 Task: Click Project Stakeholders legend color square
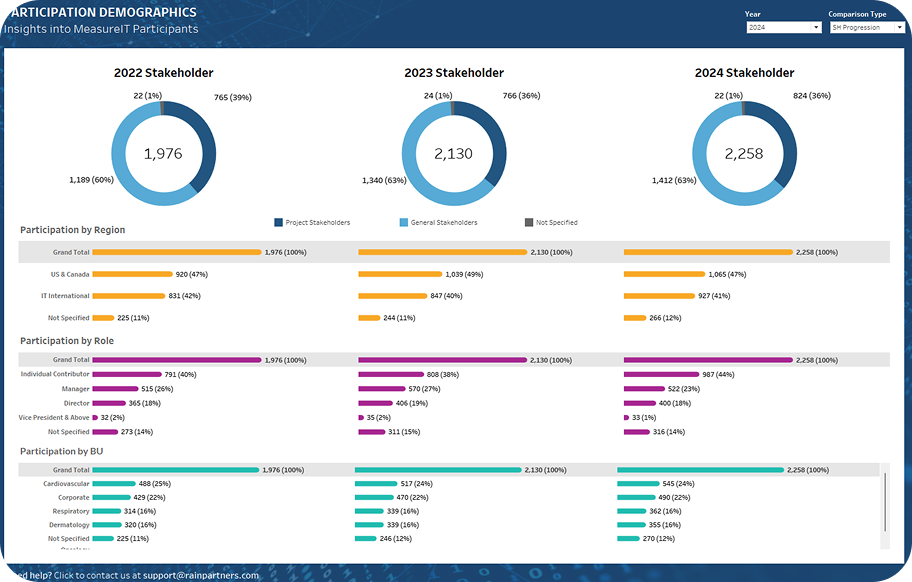click(278, 222)
